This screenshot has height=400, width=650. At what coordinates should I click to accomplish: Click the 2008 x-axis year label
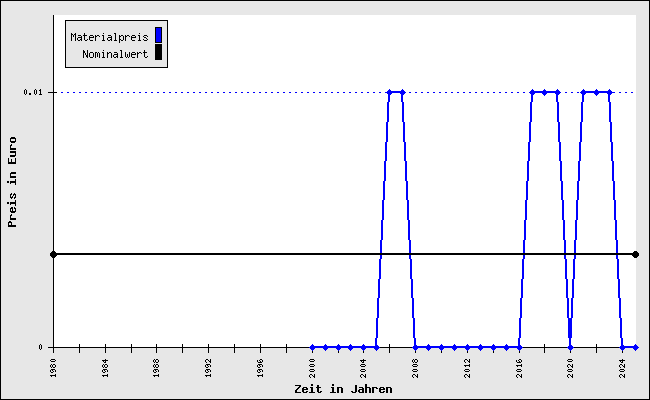point(415,368)
